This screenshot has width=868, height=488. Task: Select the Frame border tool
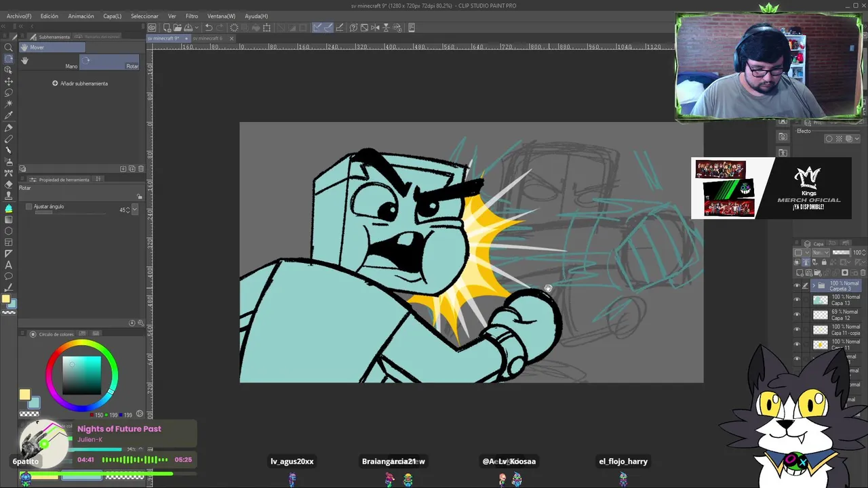coord(9,242)
